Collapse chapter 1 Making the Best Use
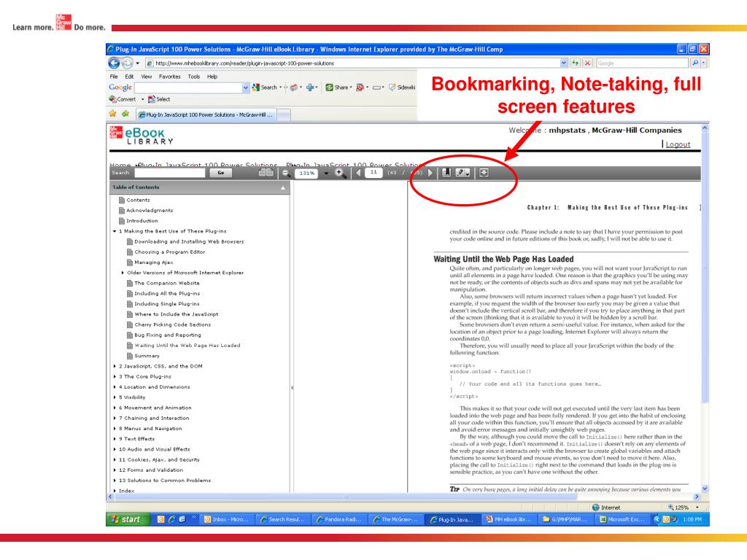The image size is (747, 560). click(115, 231)
